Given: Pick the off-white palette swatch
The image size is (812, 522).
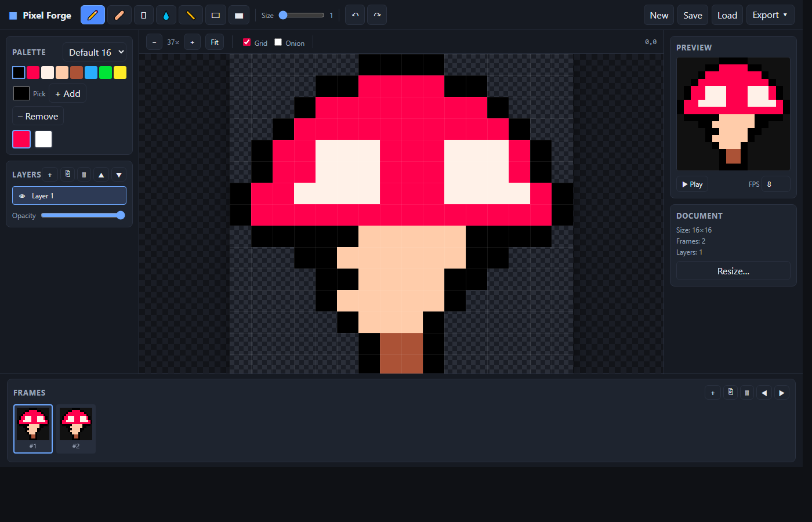Looking at the screenshot, I should [48, 72].
